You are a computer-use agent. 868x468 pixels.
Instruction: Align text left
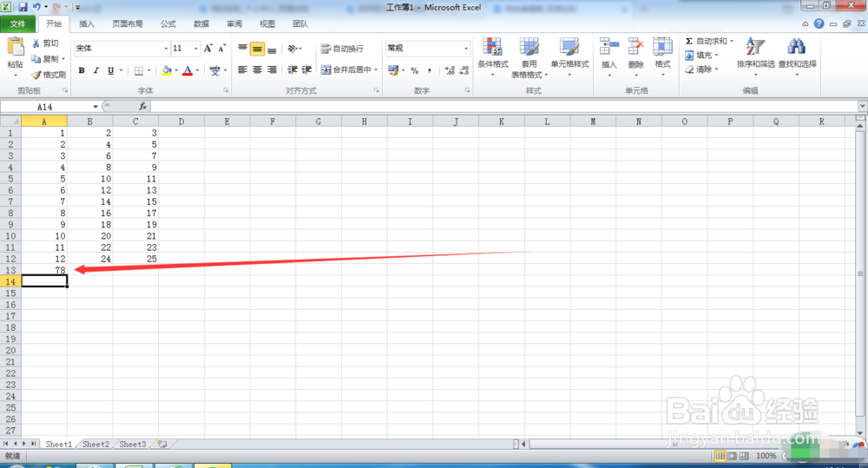point(242,69)
